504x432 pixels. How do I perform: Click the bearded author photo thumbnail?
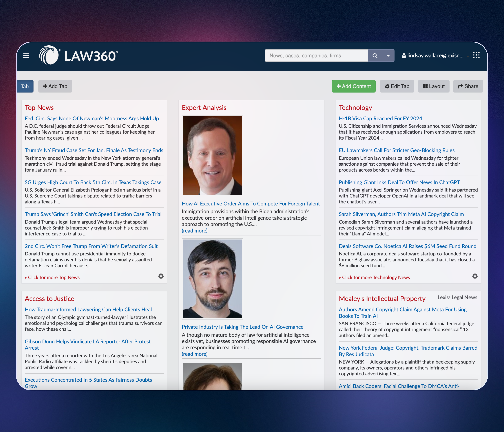point(212,279)
